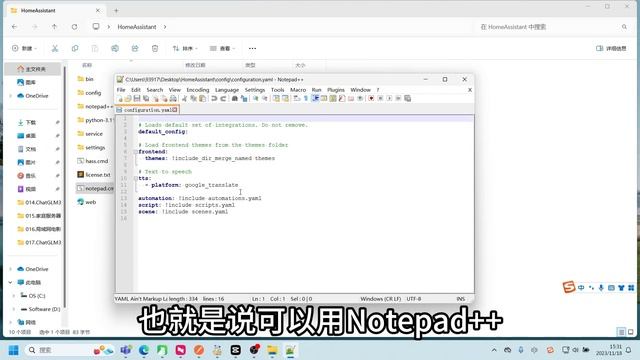This screenshot has height=360, width=640.
Task: Click the Save All icon in Notepad++ toolbar
Action: (x=146, y=98)
